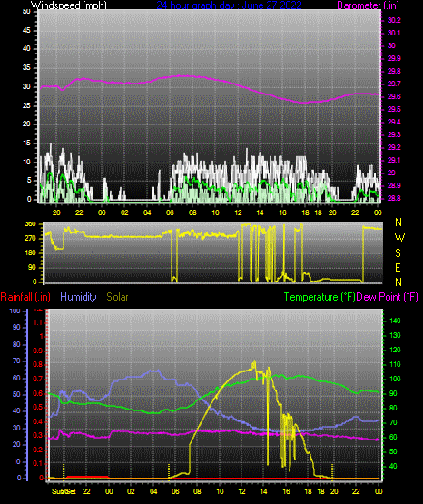Click the '0.6' rainfall axis value

pos(37,393)
